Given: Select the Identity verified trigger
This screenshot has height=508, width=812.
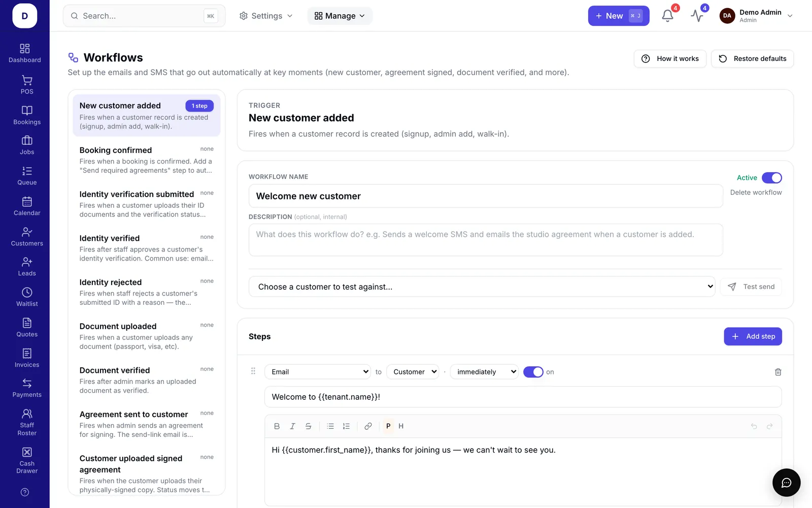Looking at the screenshot, I should pos(147,248).
